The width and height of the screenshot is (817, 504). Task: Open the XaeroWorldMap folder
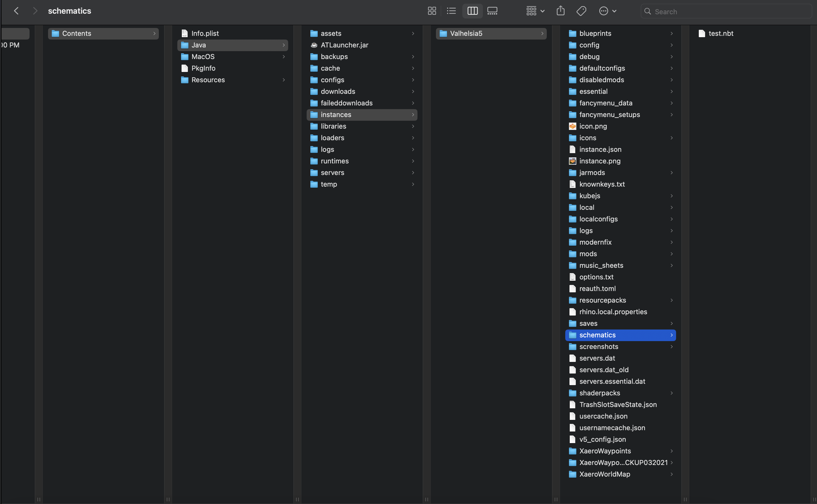tap(605, 474)
